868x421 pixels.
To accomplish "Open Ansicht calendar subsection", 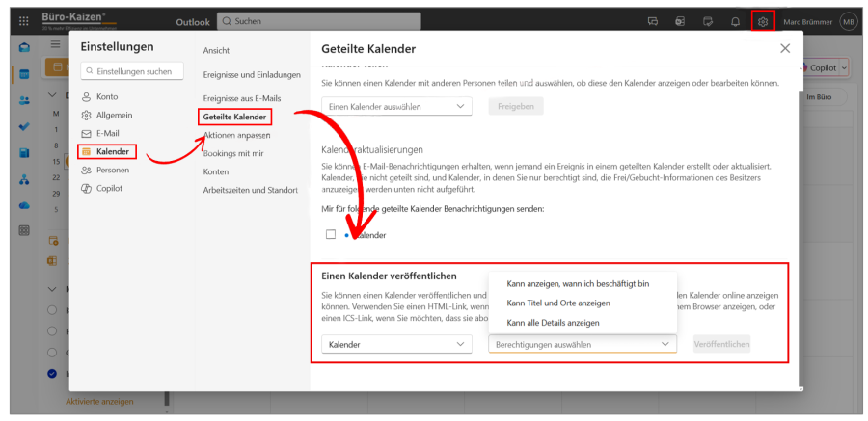I will 216,50.
